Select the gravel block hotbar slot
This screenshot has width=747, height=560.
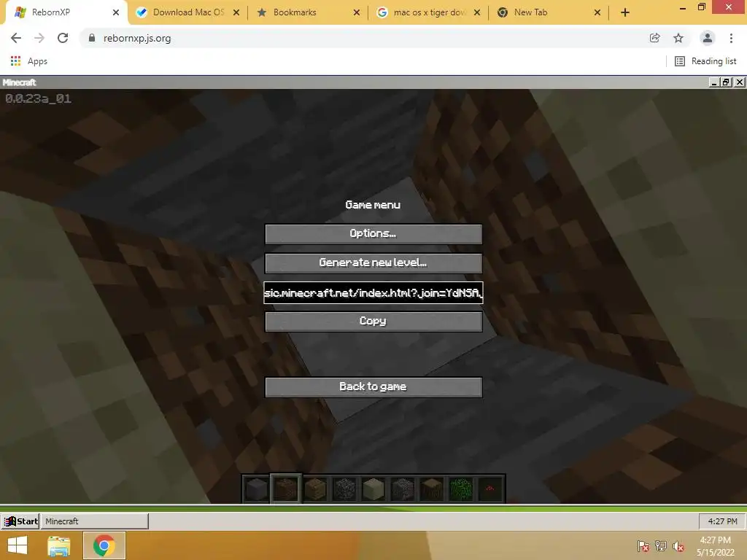[403, 489]
